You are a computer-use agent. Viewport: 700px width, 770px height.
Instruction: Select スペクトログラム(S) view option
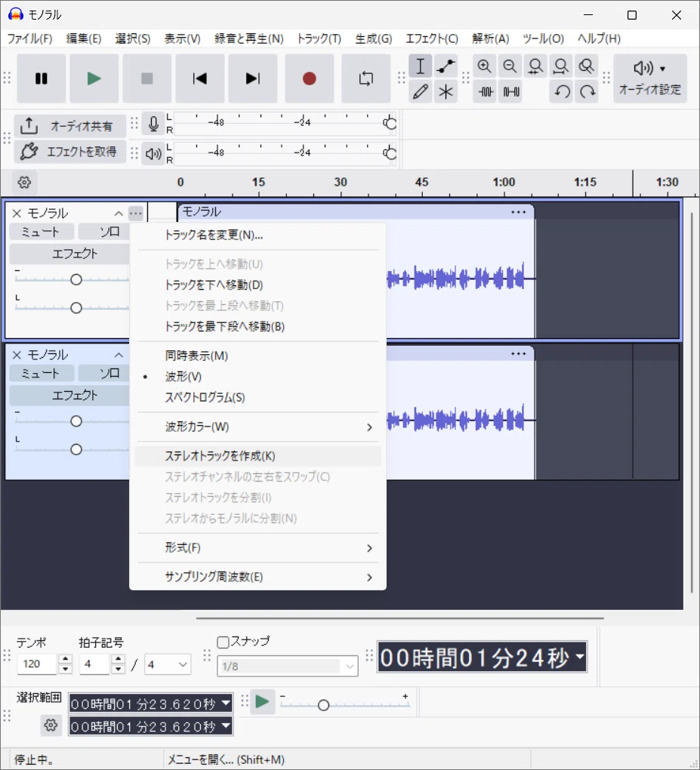258,397
